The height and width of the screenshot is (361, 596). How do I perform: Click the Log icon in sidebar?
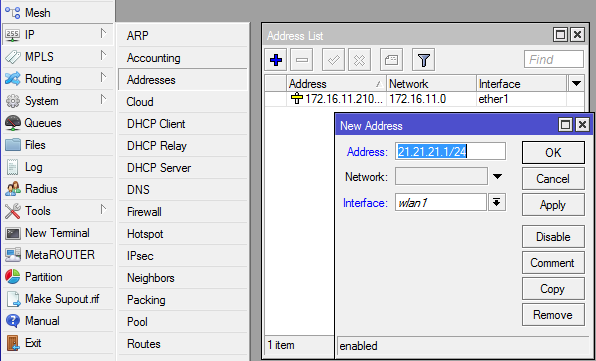[13, 167]
